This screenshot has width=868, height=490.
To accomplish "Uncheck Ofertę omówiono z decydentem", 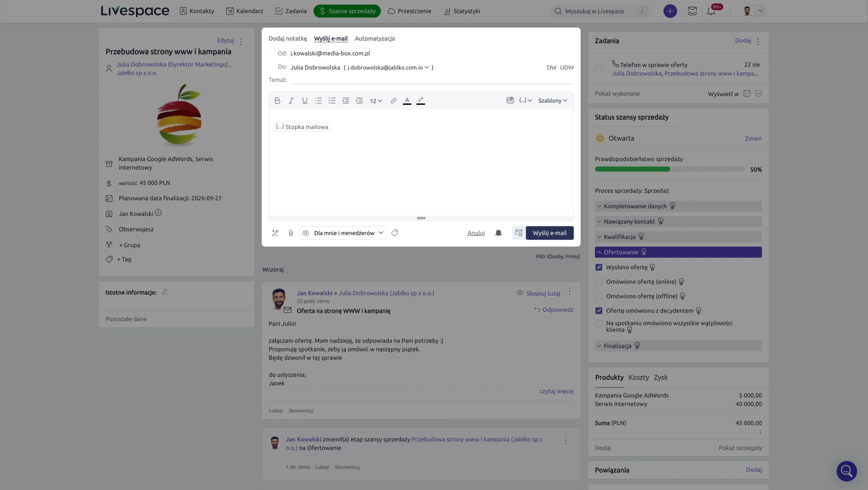I will tap(599, 311).
